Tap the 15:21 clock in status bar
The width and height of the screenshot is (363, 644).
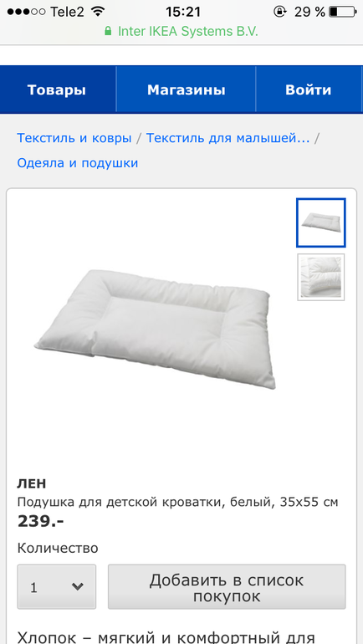coord(183,12)
